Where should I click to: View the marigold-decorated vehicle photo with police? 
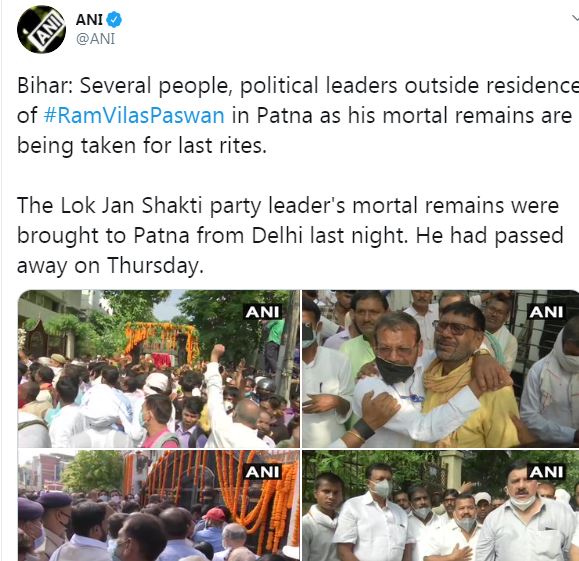pyautogui.click(x=159, y=505)
